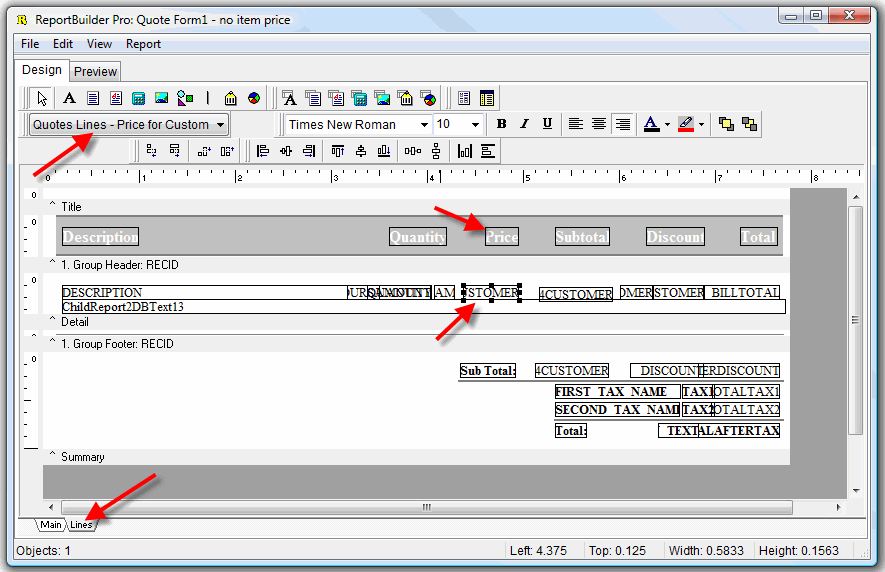
Task: Choose the calculator Variable component icon
Action: tap(139, 98)
